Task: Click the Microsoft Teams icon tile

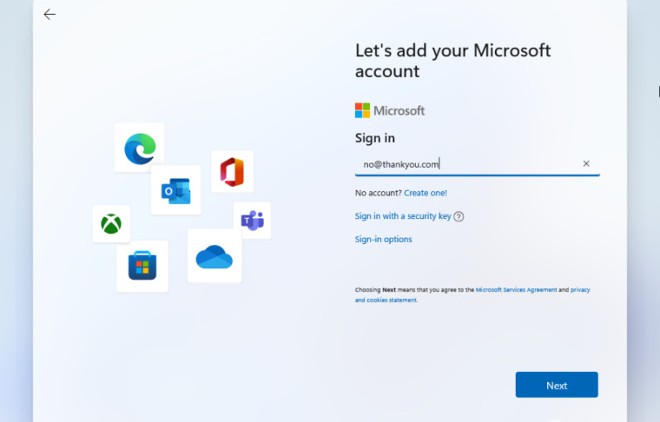Action: point(252,220)
